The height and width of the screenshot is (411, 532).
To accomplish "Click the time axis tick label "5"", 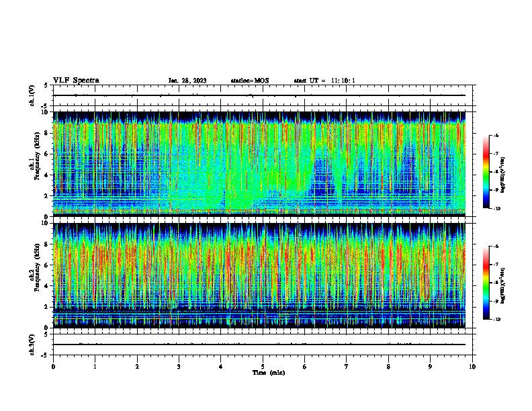I will 263,367.
